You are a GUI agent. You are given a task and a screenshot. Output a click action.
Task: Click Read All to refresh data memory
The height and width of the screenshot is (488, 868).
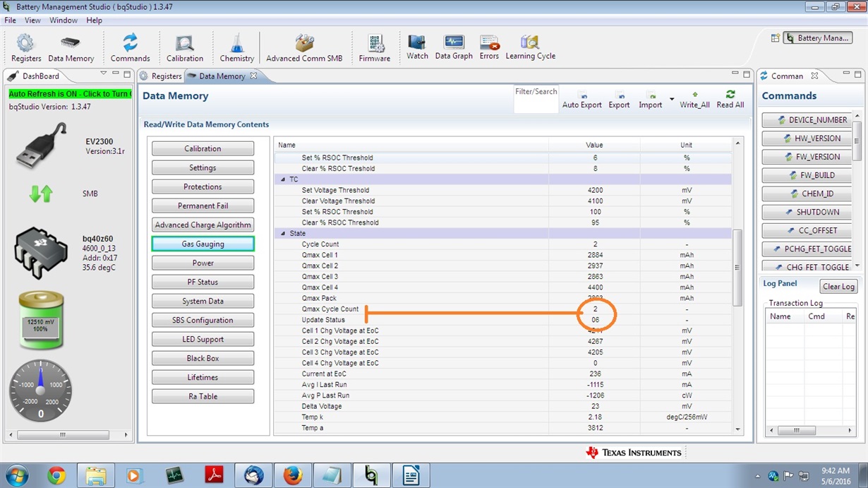coord(730,100)
